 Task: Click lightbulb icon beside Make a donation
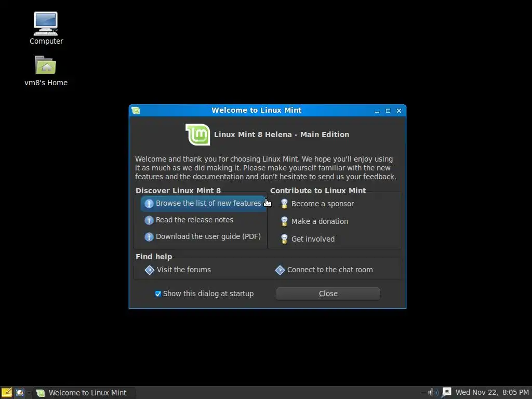point(284,221)
